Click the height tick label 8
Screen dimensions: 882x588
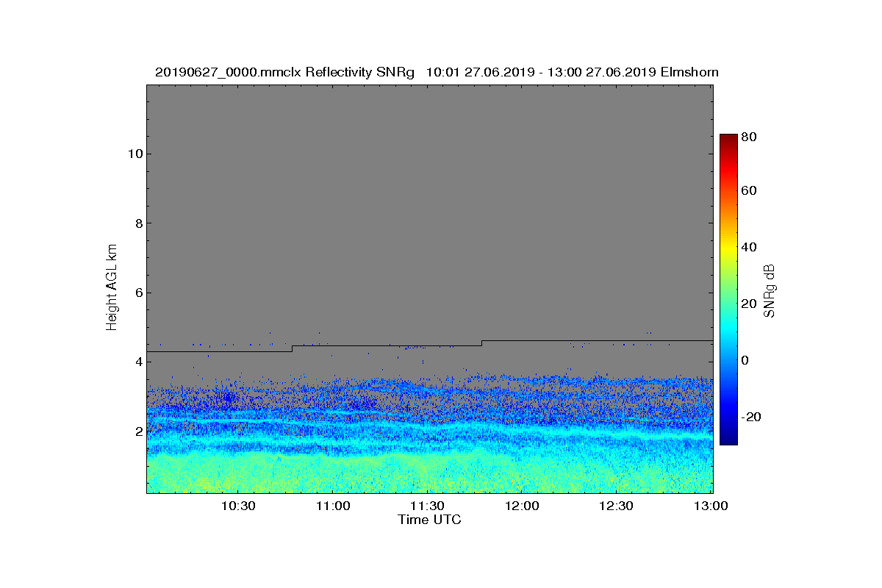(x=137, y=223)
